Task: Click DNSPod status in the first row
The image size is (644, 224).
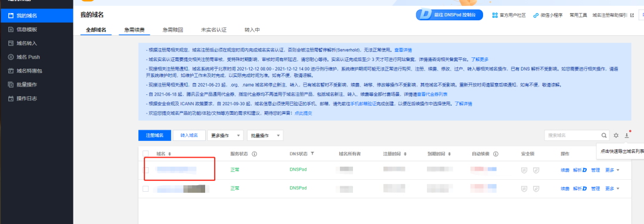Action: click(x=298, y=170)
